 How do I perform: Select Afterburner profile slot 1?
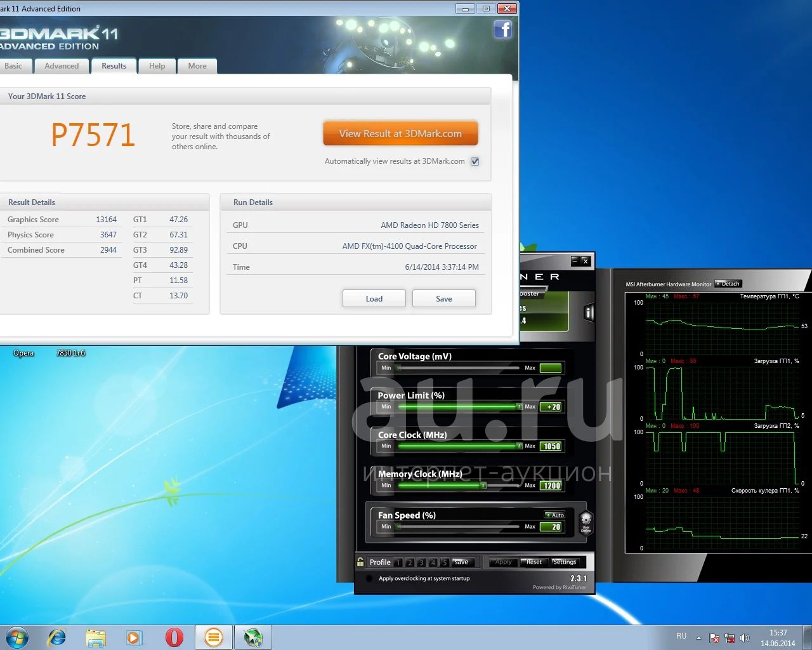point(398,562)
